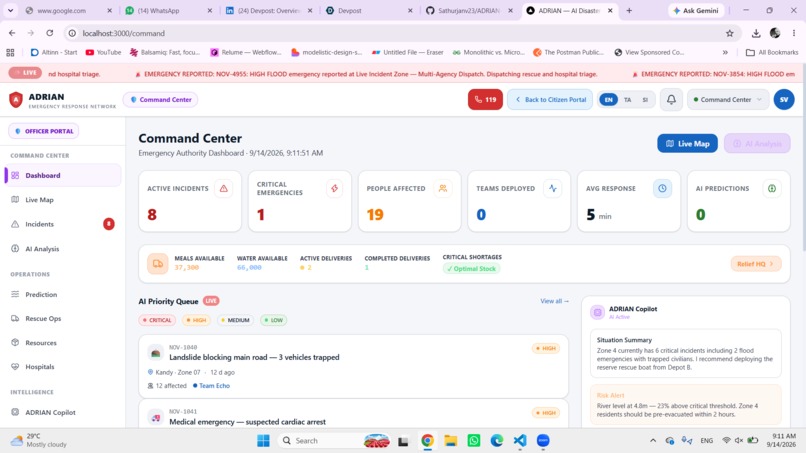Click Back to Citizen Portal
Screen dimensions: 806x453
550,100
